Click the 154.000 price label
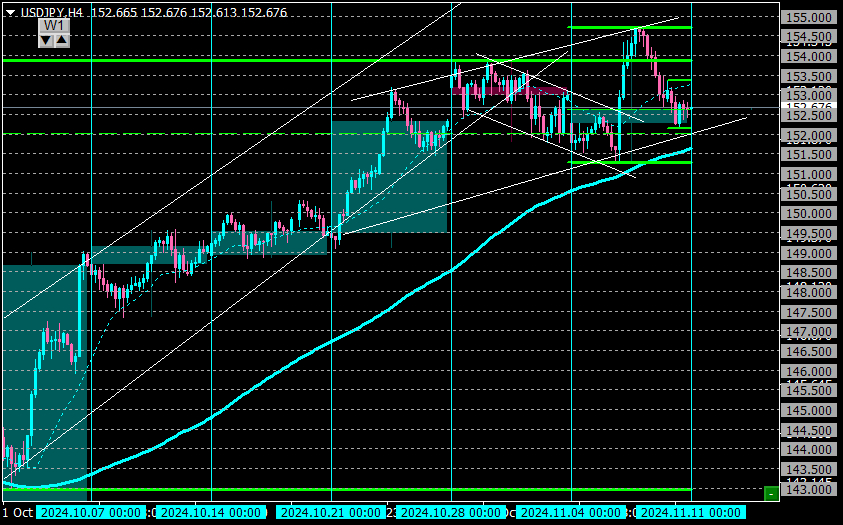 pos(809,57)
